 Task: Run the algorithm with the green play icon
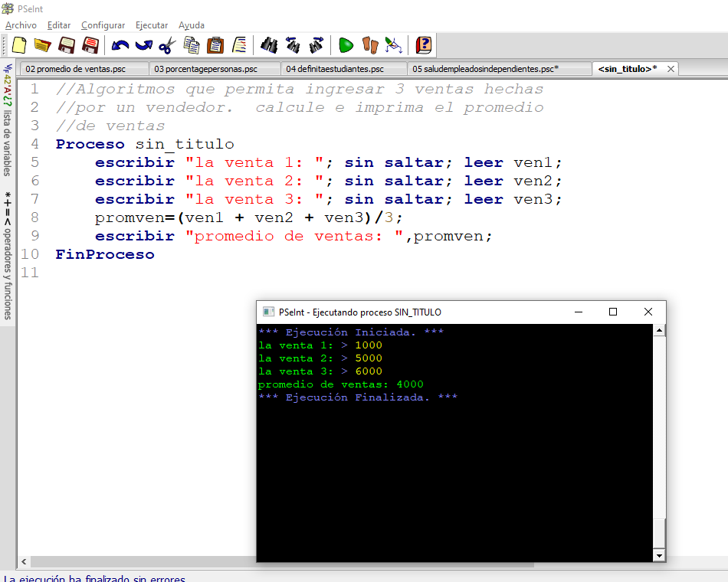click(346, 45)
